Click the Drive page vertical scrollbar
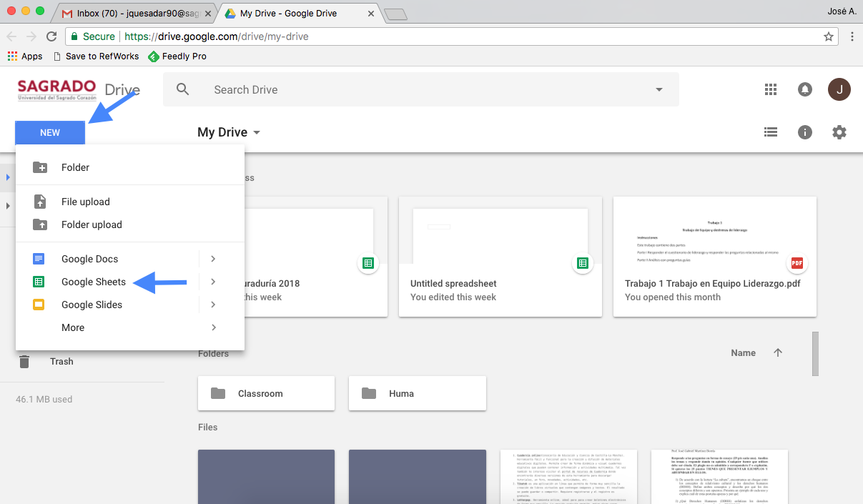The image size is (863, 504). (x=815, y=353)
